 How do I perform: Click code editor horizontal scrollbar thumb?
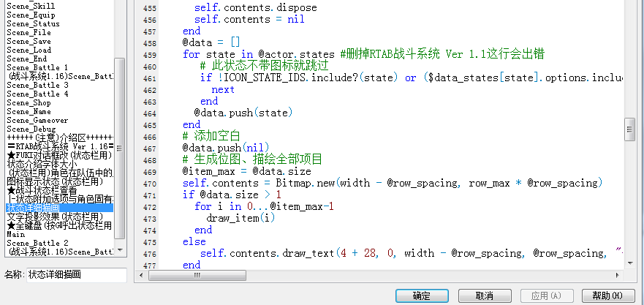tap(197, 275)
